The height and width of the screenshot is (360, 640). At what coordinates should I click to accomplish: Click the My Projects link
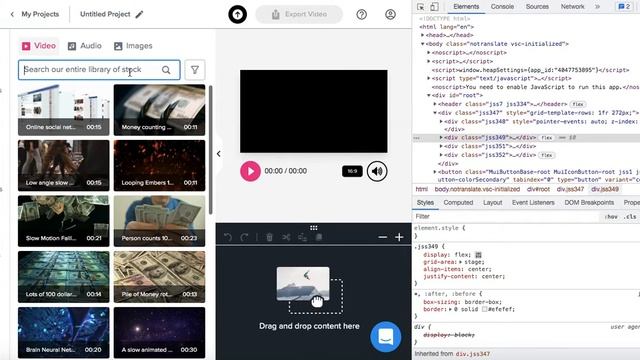point(40,14)
